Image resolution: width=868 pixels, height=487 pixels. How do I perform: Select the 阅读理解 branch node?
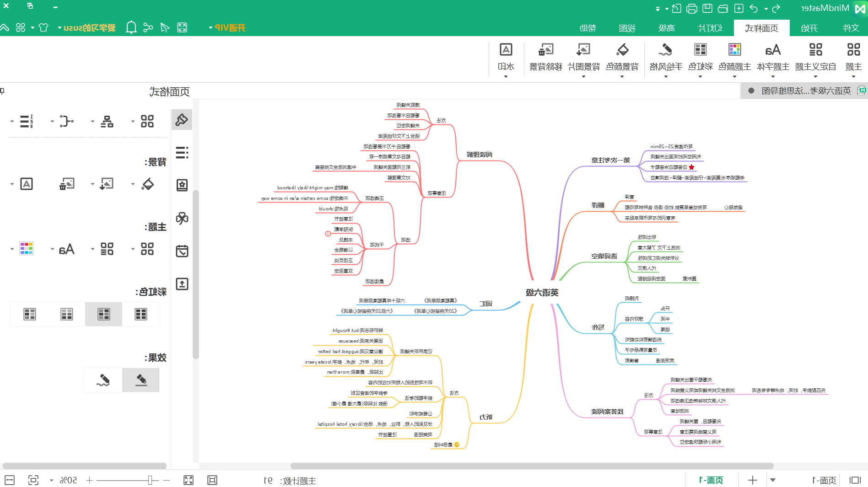coord(480,155)
